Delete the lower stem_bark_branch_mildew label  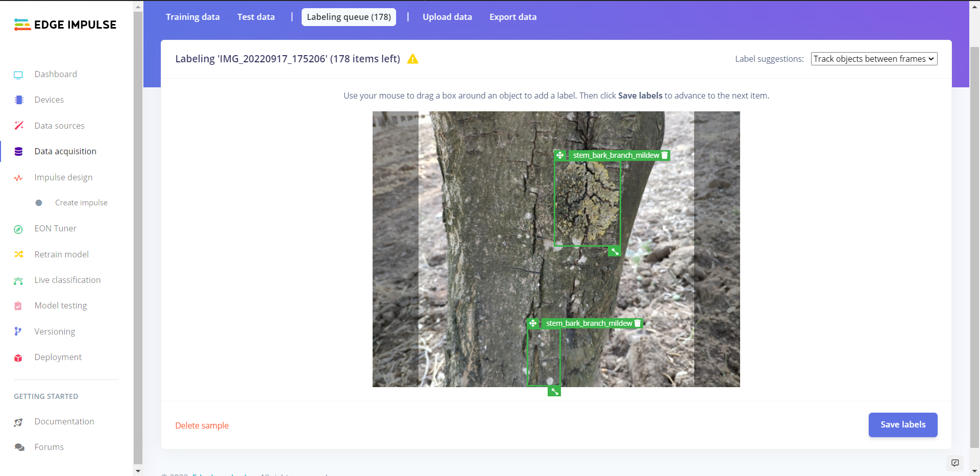(638, 323)
